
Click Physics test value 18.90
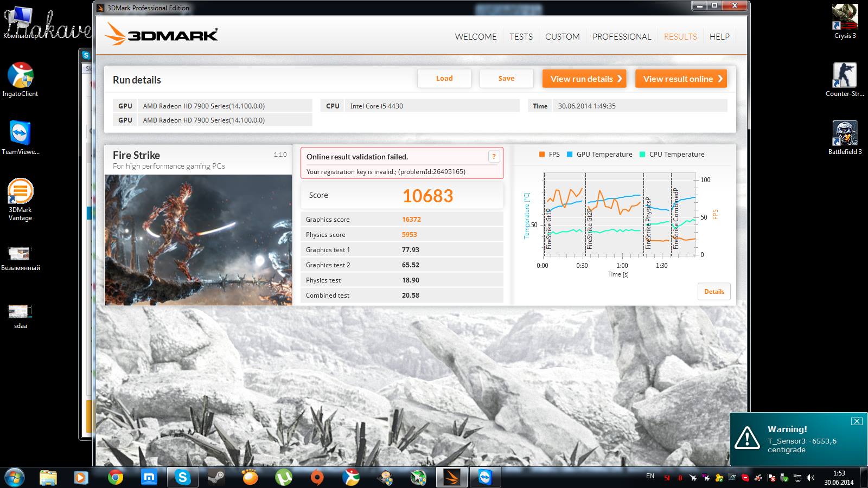tap(410, 280)
